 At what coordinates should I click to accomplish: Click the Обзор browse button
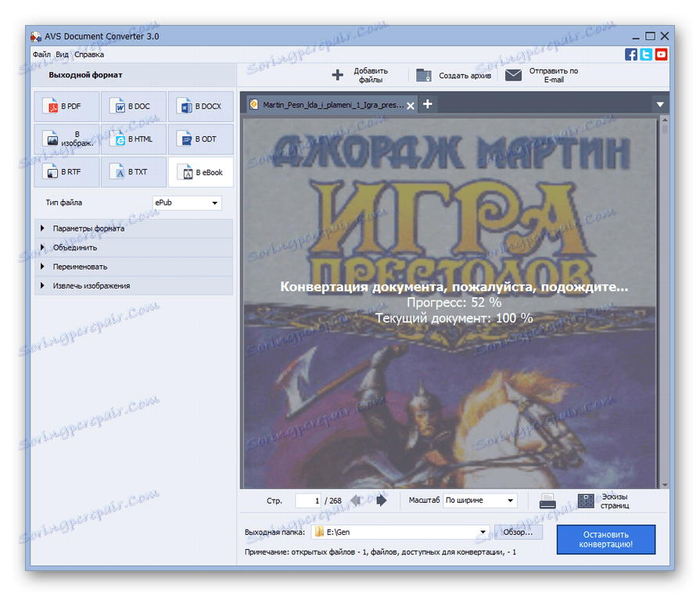pyautogui.click(x=518, y=532)
